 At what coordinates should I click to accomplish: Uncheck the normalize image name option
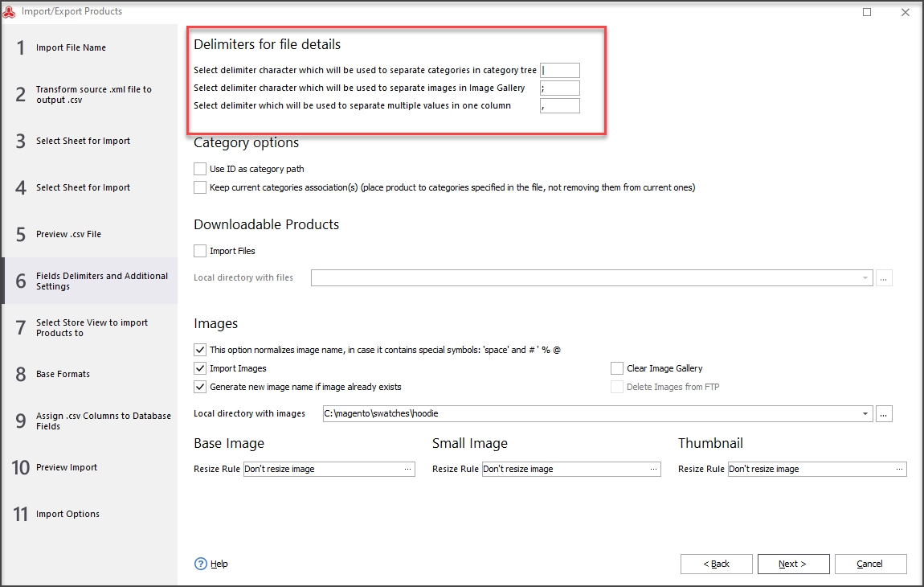200,350
